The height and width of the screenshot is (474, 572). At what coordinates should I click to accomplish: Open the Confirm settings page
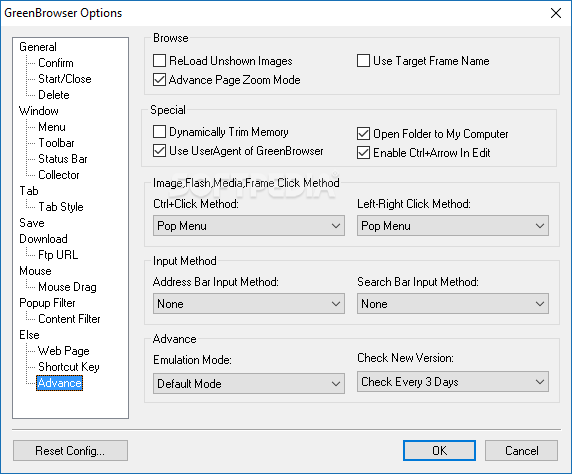(56, 63)
